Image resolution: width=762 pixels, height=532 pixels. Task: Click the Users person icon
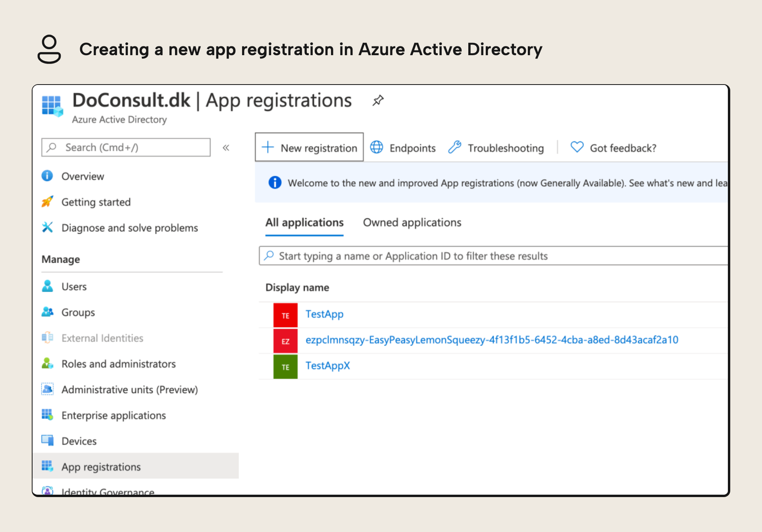[x=47, y=286]
